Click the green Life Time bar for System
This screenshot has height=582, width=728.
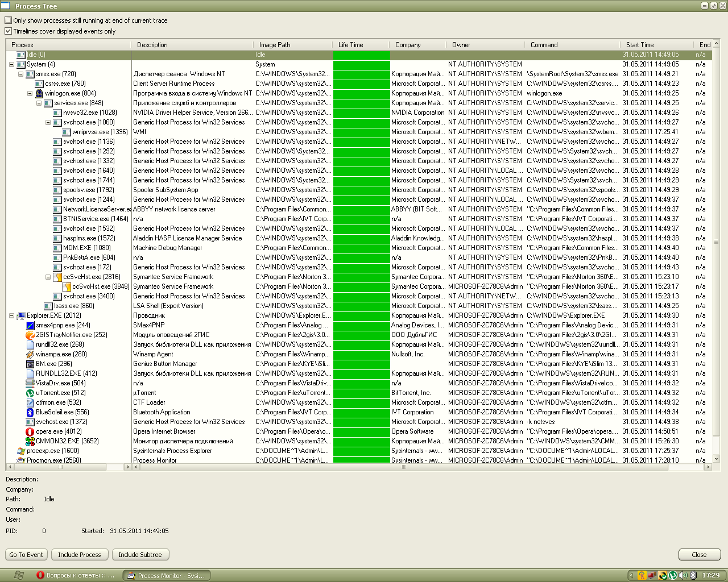pyautogui.click(x=362, y=64)
